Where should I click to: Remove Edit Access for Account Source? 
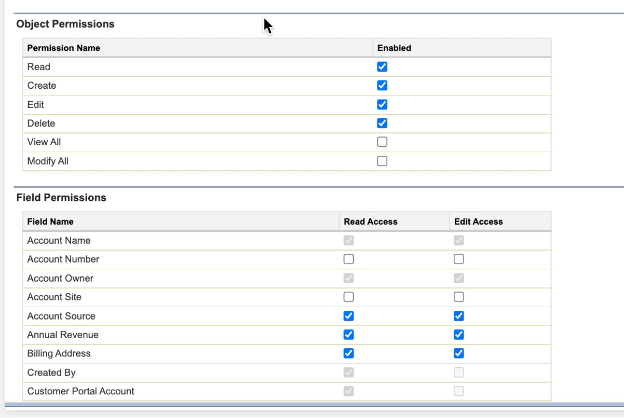point(459,316)
